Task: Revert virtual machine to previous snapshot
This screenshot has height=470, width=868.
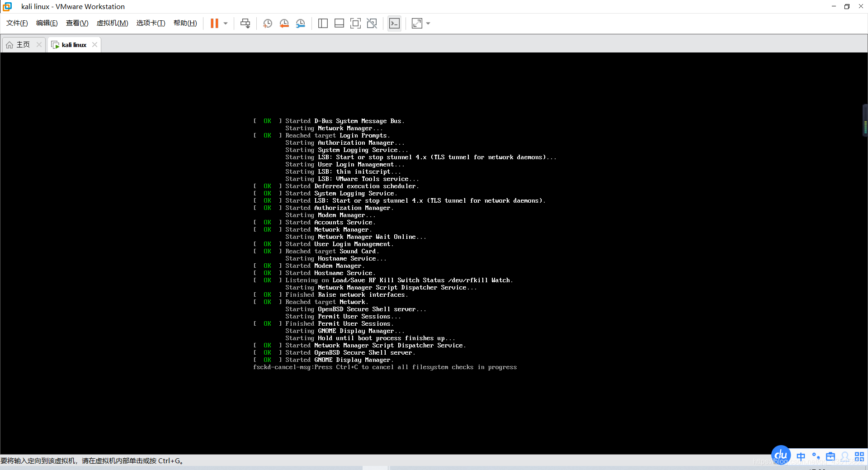Action: point(284,24)
